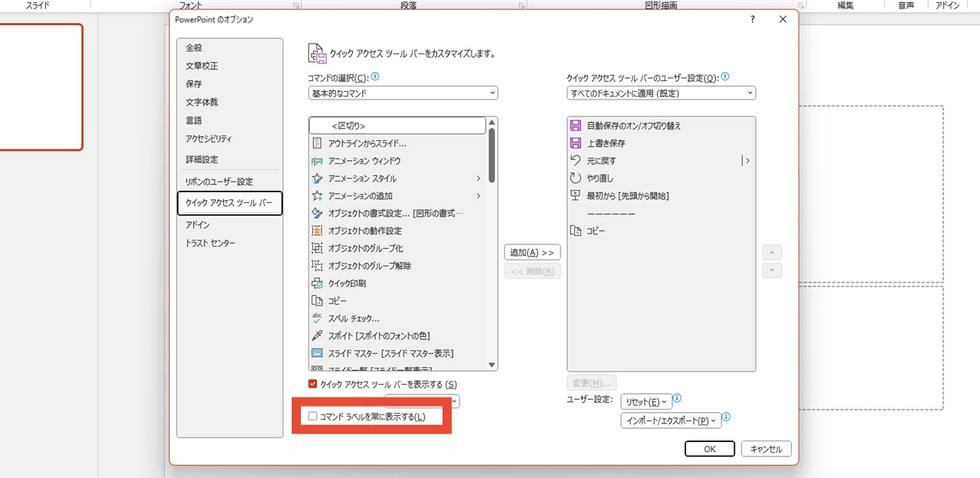
Task: Open the アドイン options category
Action: coord(230,225)
